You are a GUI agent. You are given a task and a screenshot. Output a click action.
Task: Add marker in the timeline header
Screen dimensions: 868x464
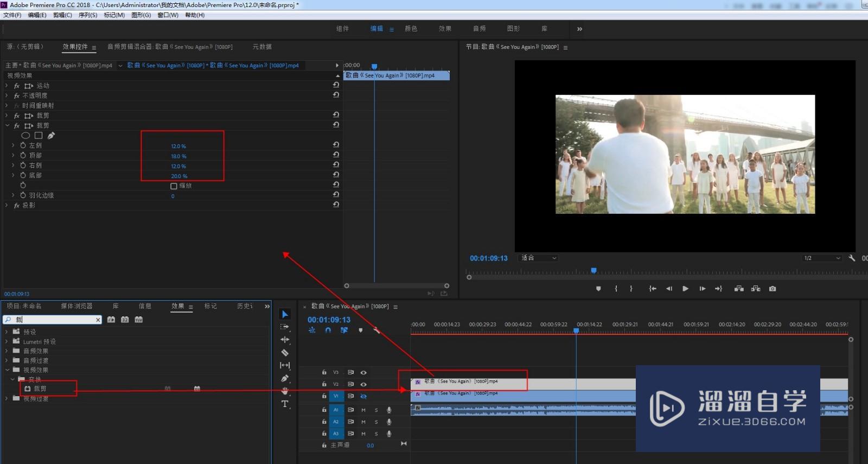point(360,330)
